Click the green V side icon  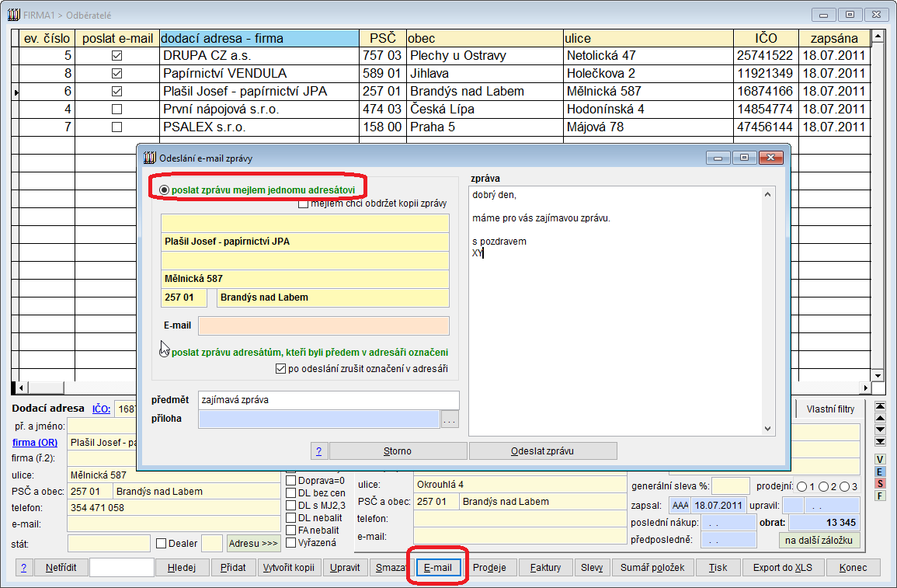coord(880,460)
